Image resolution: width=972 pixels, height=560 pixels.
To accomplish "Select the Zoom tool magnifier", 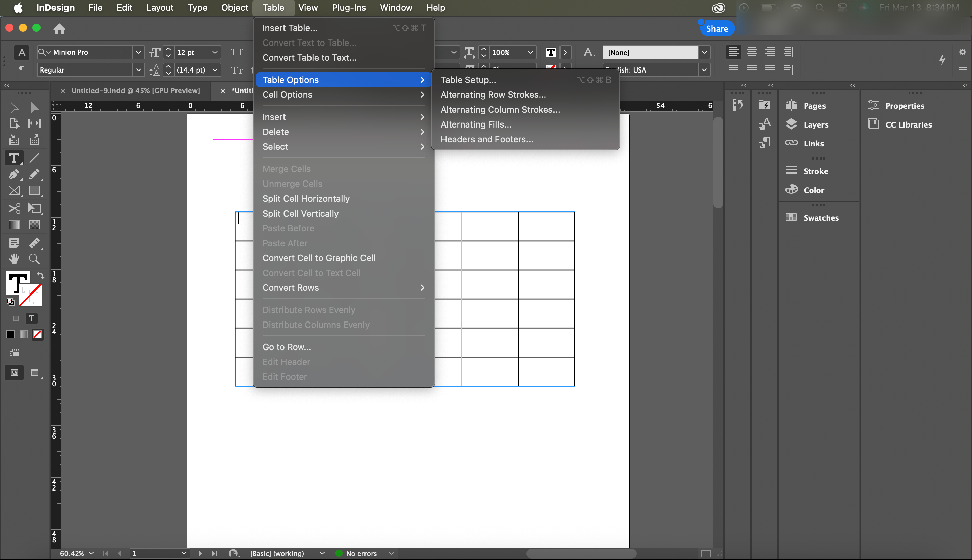I will point(34,259).
